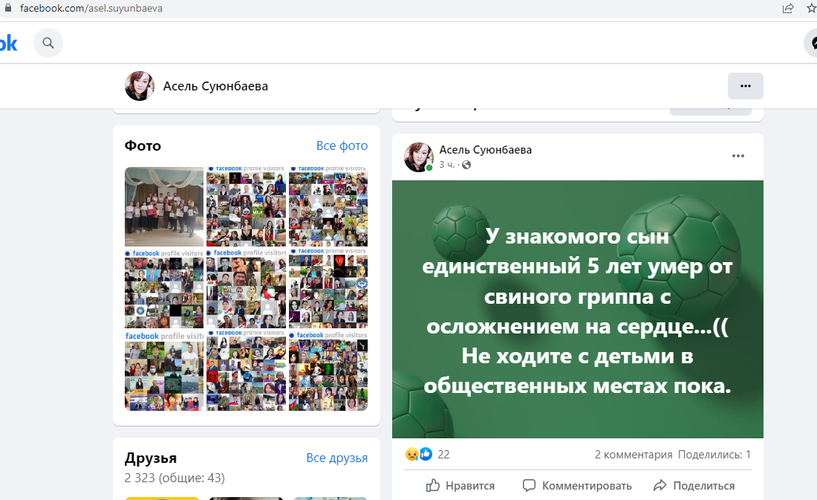Click the public globe privacy icon on post
The width and height of the screenshot is (817, 500).
pos(466,165)
